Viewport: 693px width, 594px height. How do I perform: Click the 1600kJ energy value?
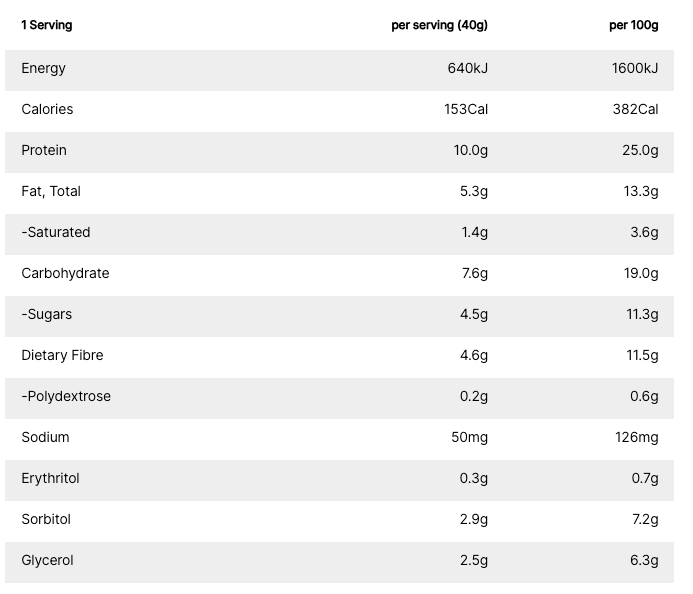coord(635,68)
